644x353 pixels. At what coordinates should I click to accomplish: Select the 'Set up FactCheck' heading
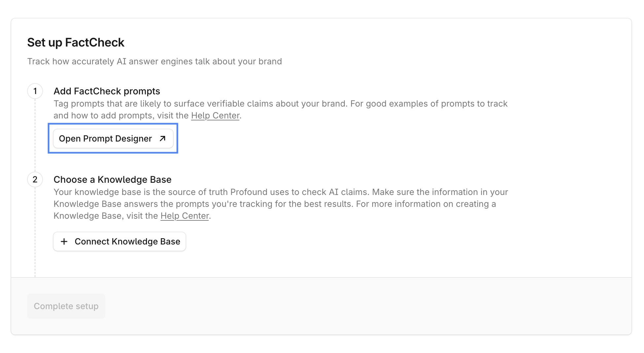point(76,43)
